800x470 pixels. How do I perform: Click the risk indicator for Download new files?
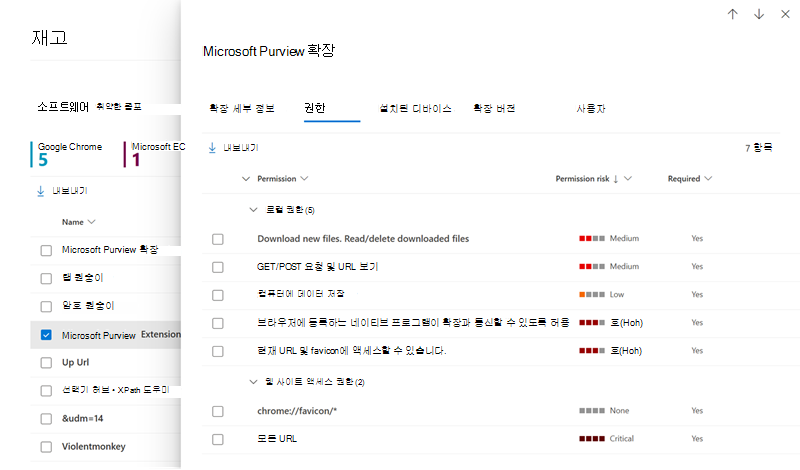pyautogui.click(x=592, y=238)
